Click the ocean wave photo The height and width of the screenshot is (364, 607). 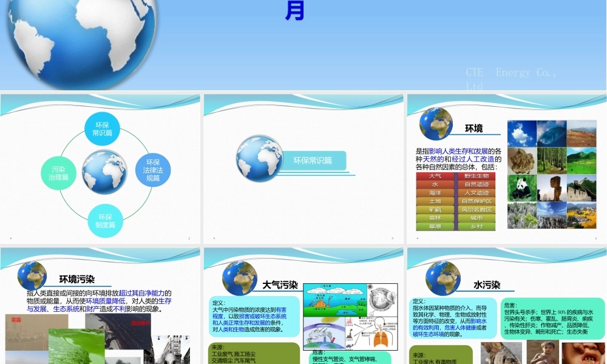point(552,133)
